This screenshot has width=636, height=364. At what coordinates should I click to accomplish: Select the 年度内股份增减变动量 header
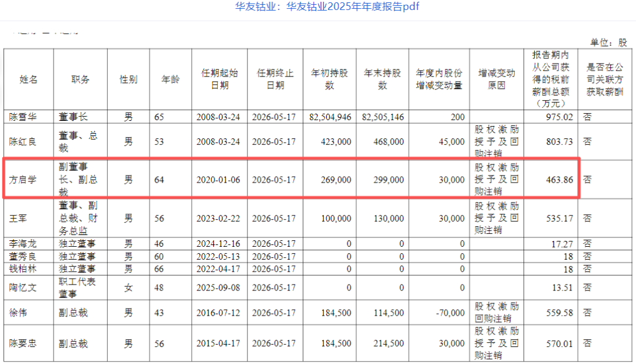pos(439,79)
